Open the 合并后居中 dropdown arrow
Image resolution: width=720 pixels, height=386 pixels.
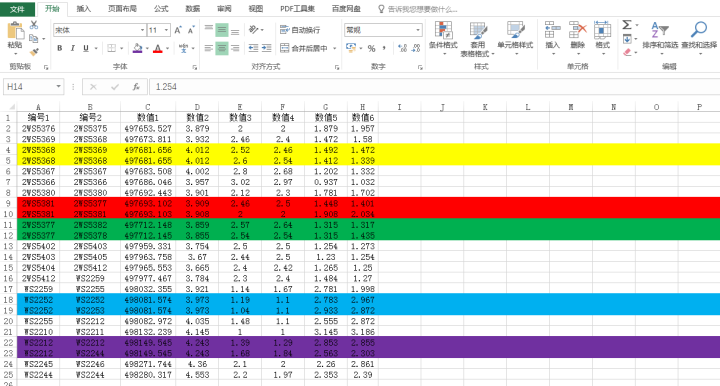click(335, 48)
